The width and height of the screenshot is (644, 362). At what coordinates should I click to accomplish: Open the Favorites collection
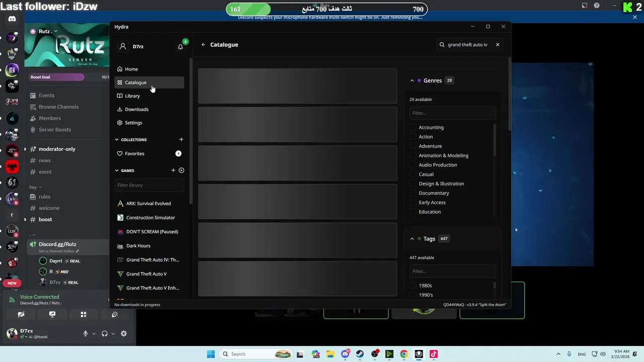pyautogui.click(x=149, y=153)
